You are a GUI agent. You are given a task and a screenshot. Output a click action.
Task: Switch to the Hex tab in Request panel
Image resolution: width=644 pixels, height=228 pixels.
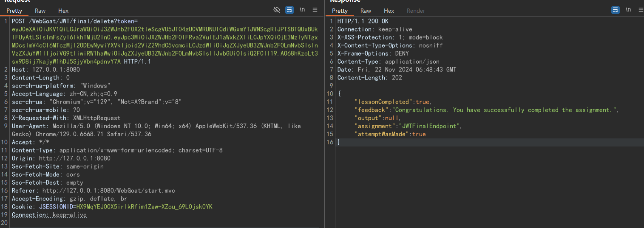(63, 11)
